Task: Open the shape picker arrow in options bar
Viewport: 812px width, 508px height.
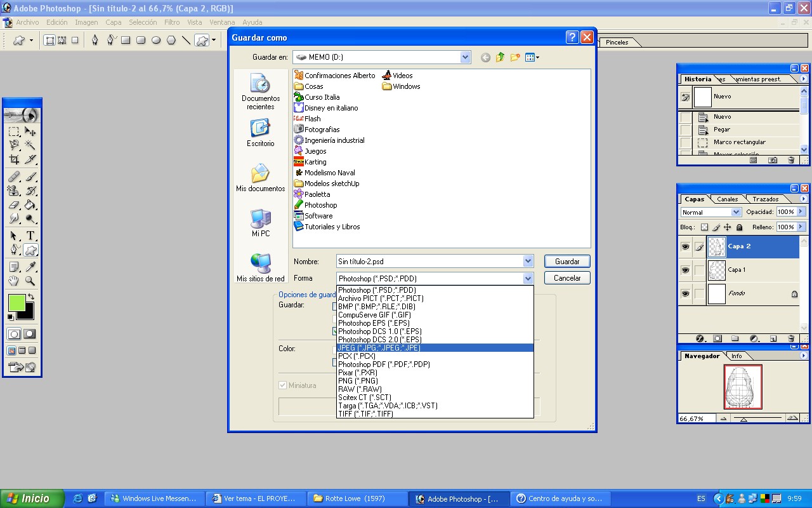Action: click(214, 40)
